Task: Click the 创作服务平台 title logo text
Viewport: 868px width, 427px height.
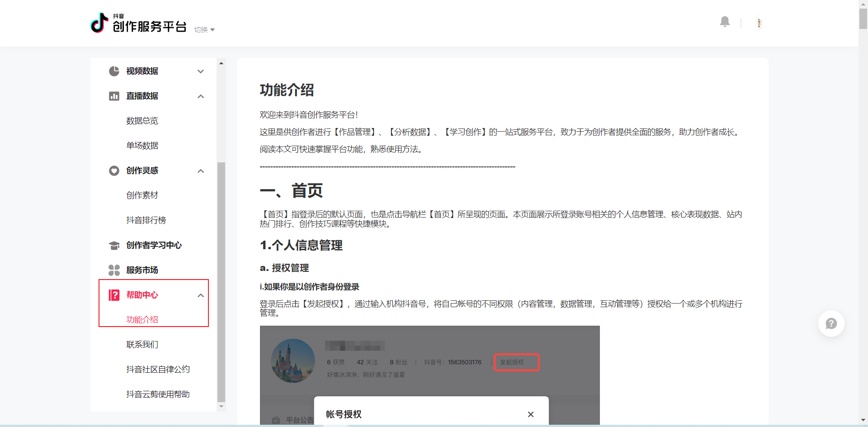Action: pos(149,26)
